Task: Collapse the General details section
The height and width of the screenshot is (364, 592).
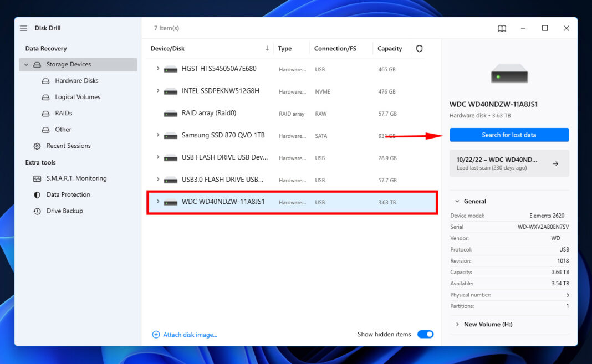Action: (457, 202)
